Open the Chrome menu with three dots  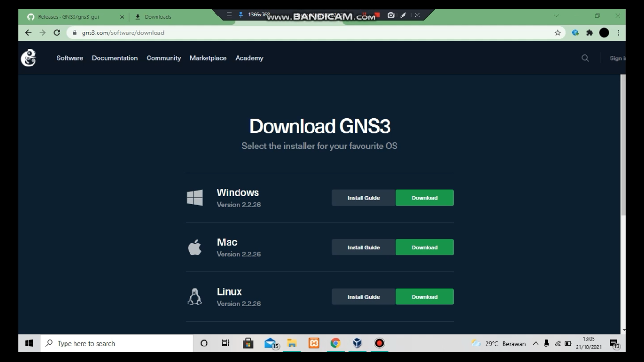tap(618, 33)
